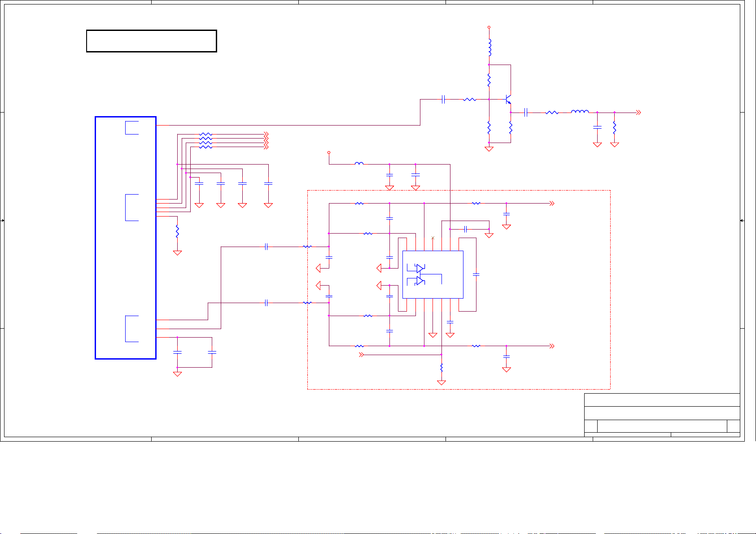Click the small inductor on the IC supply line
This screenshot has width=756, height=534.
pos(359,164)
